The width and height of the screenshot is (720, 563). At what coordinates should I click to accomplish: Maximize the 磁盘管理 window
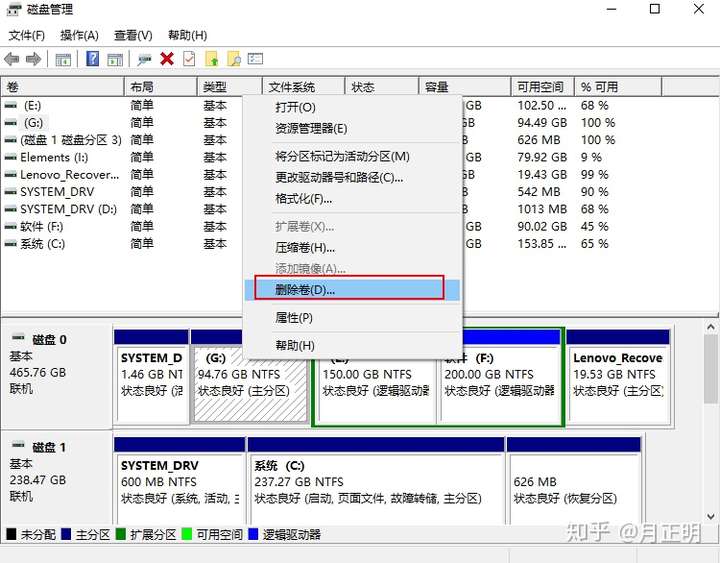(655, 9)
